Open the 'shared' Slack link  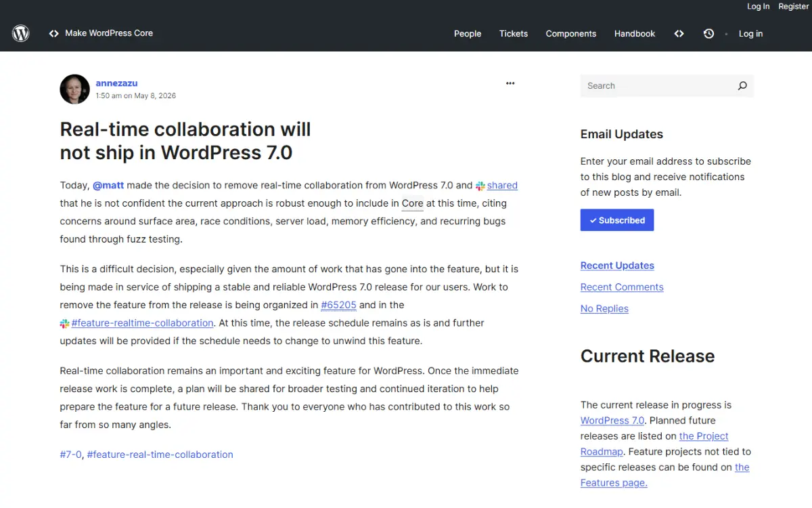click(x=502, y=185)
